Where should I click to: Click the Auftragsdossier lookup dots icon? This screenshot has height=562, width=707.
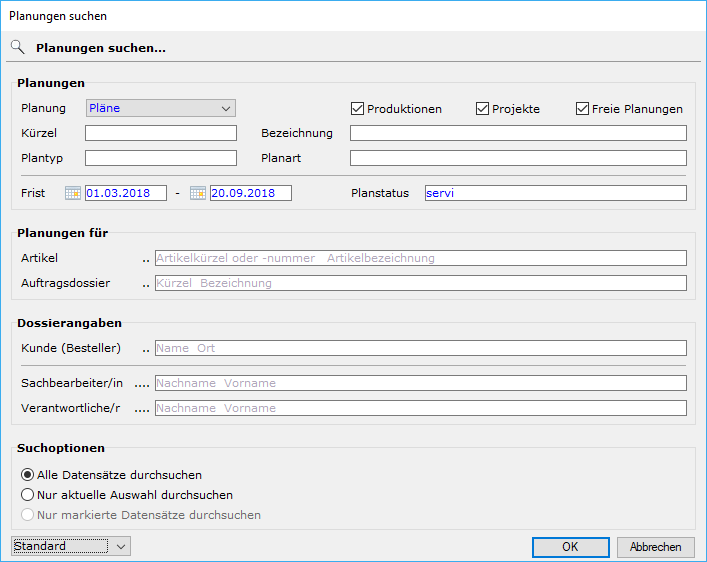coord(145,284)
